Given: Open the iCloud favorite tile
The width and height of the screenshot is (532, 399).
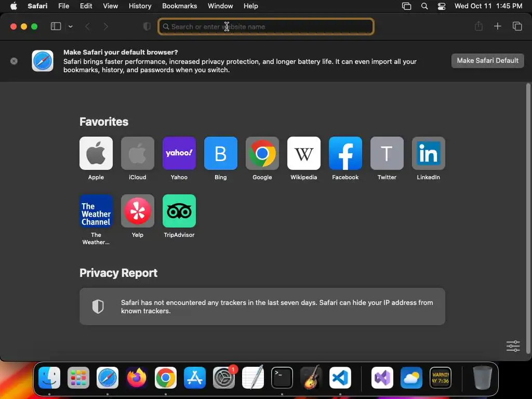Looking at the screenshot, I should [137, 153].
